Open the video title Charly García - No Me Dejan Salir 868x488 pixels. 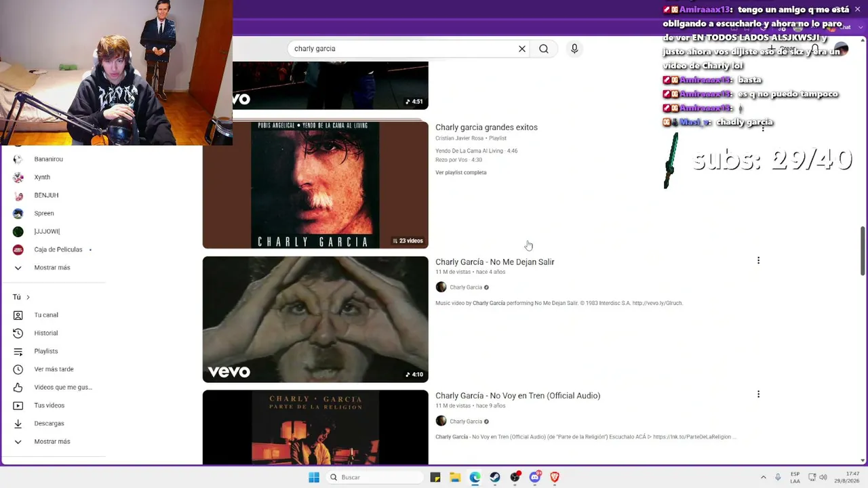click(495, 262)
